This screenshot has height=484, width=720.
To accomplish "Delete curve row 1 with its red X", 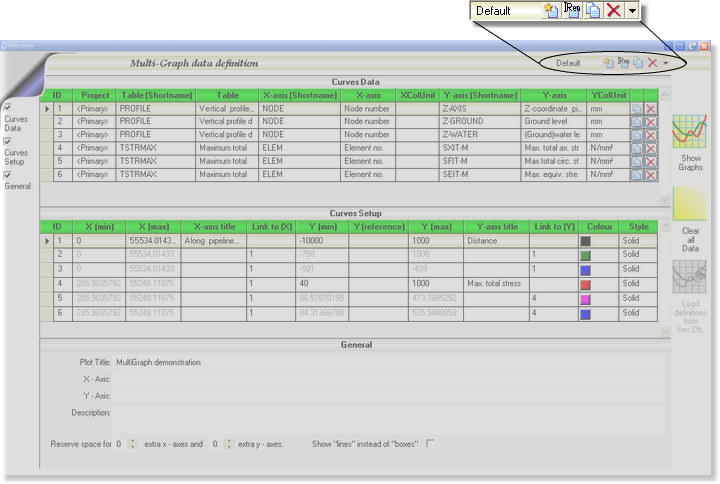I will tap(650, 108).
